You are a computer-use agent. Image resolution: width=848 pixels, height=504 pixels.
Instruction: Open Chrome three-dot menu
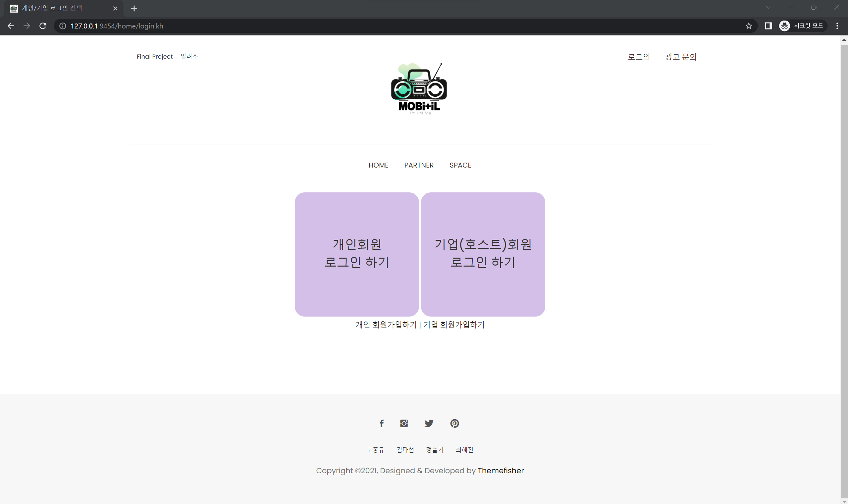[837, 26]
